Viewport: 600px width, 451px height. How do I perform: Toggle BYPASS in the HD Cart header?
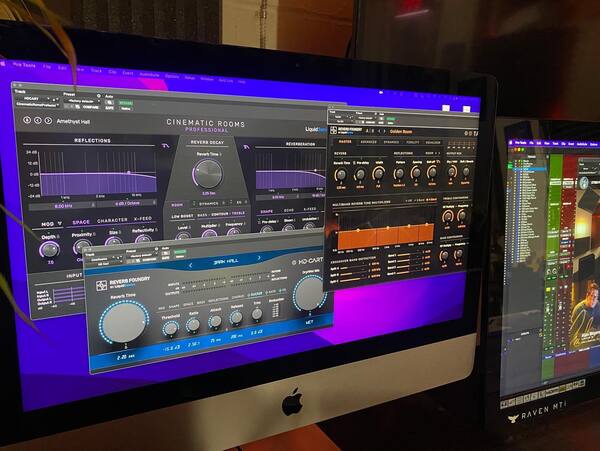tap(180, 251)
